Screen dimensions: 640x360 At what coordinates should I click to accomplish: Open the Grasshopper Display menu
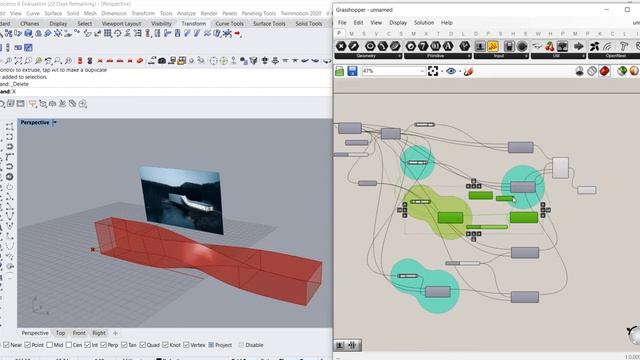[x=398, y=22]
